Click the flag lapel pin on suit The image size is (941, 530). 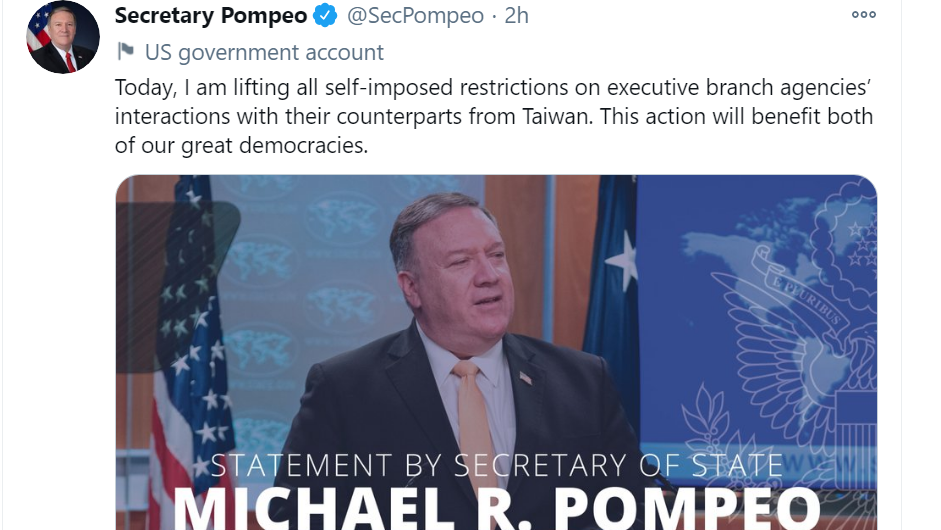(x=525, y=378)
